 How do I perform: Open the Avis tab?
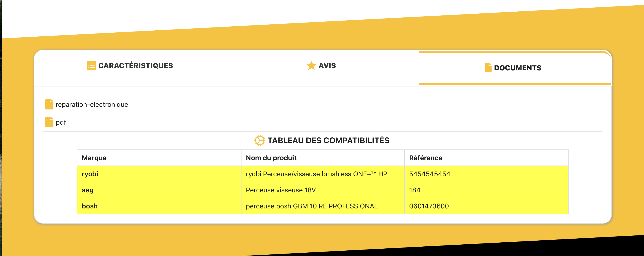[x=327, y=66]
